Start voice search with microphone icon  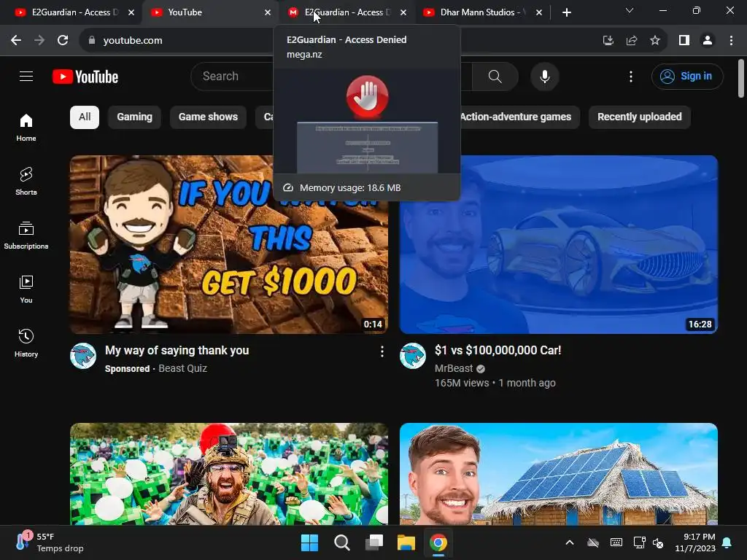(544, 76)
